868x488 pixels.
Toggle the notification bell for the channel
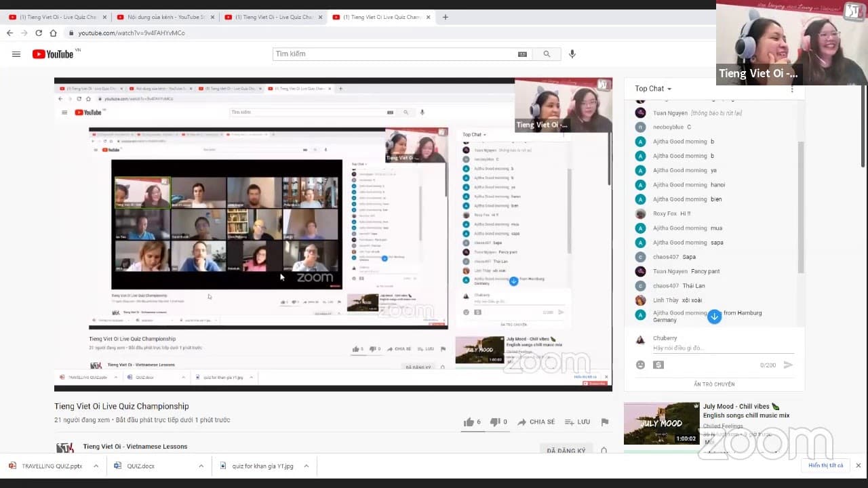(x=604, y=450)
